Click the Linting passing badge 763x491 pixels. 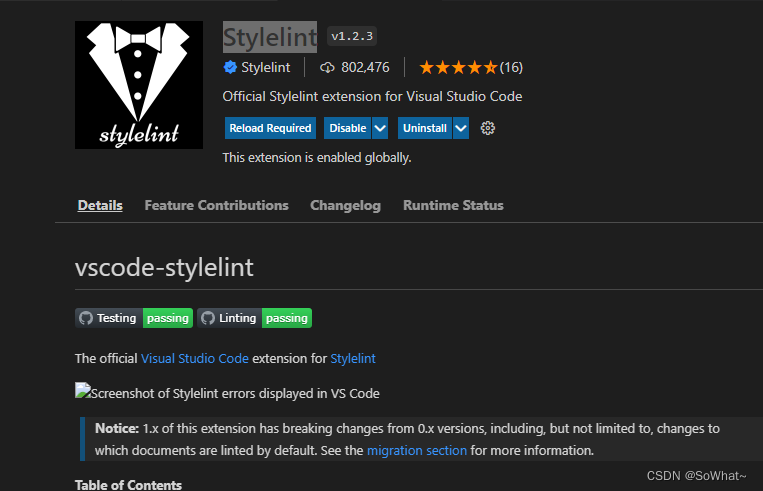(x=254, y=318)
